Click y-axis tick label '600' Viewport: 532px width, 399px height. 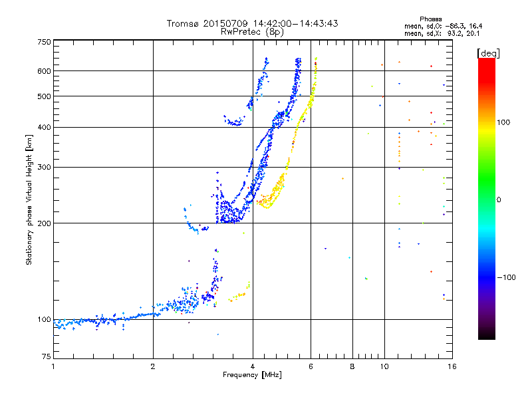(x=44, y=71)
